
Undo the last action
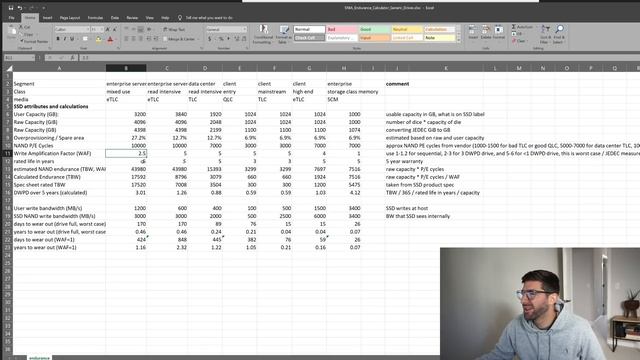click(x=19, y=8)
